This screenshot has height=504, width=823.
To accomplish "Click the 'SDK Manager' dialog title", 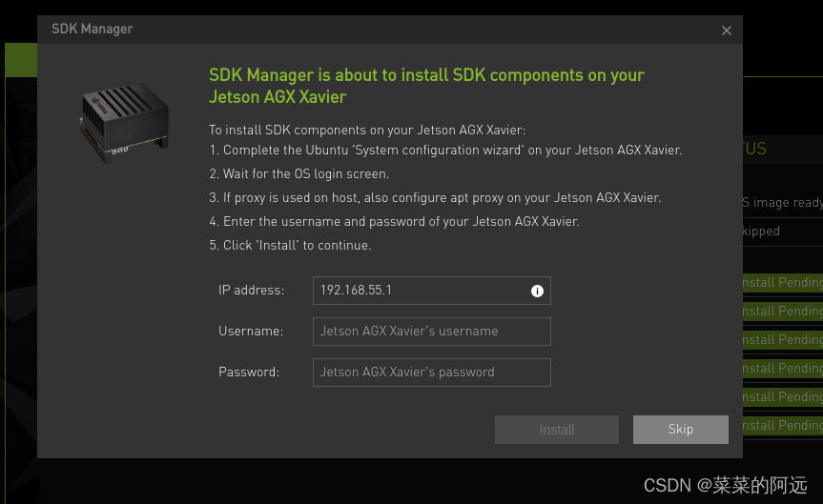I will (93, 29).
